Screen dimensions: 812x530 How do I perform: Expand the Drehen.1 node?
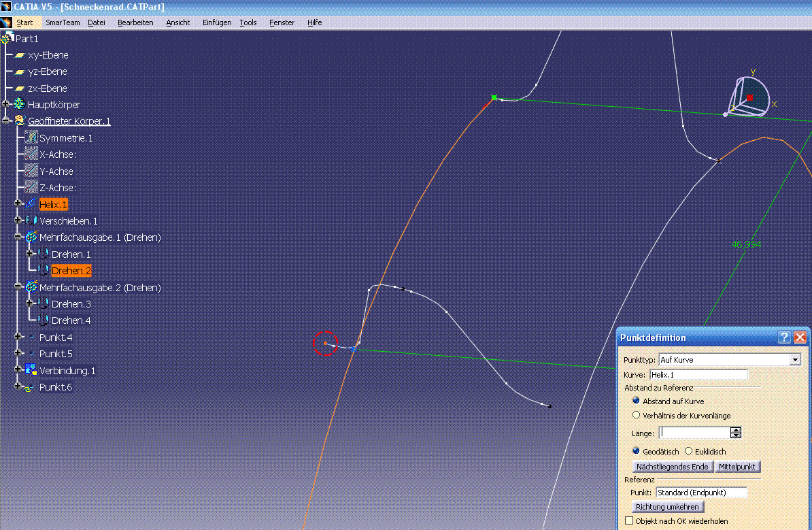(x=30, y=254)
